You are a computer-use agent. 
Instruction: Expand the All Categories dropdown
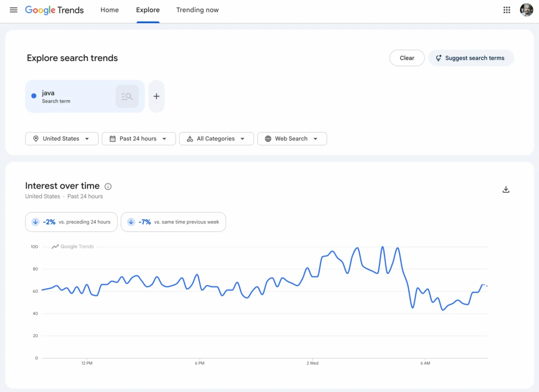(216, 139)
